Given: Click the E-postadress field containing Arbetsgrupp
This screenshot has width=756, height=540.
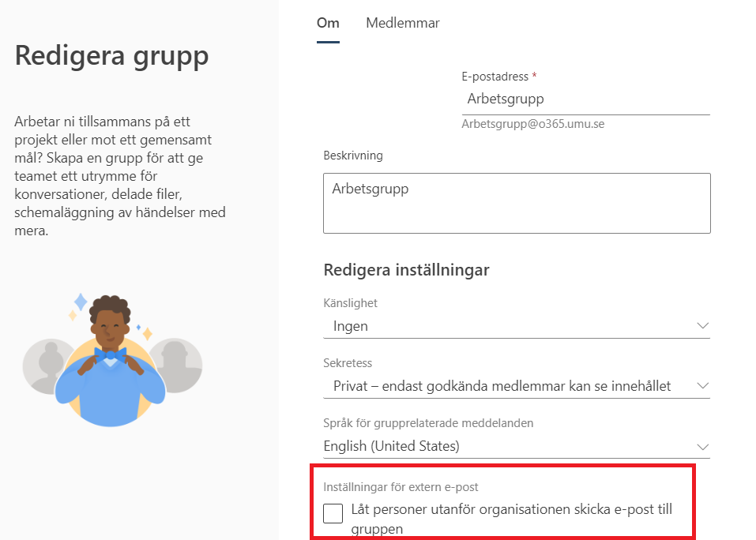Looking at the screenshot, I should pos(586,99).
